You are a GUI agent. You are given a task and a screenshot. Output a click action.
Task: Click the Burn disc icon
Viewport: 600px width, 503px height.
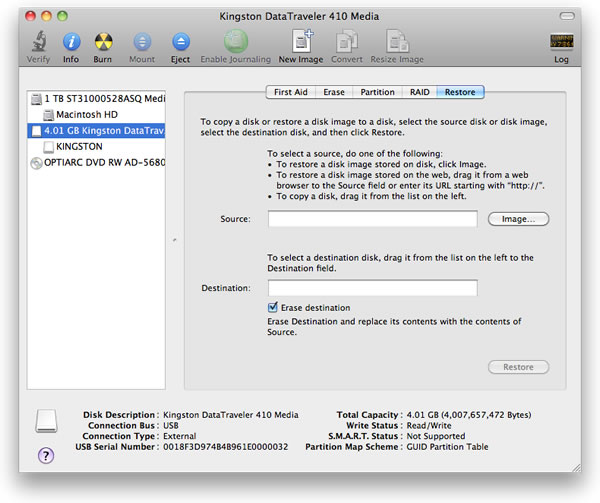coord(103,42)
